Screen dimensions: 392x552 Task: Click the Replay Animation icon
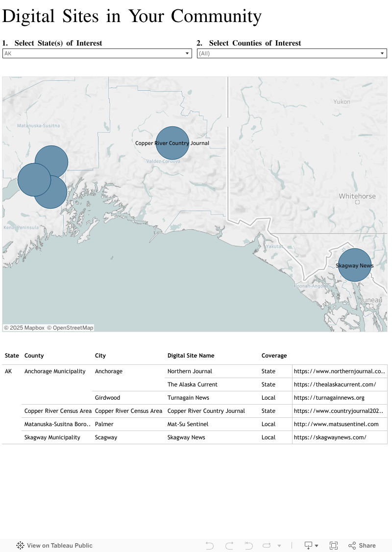[x=267, y=546]
